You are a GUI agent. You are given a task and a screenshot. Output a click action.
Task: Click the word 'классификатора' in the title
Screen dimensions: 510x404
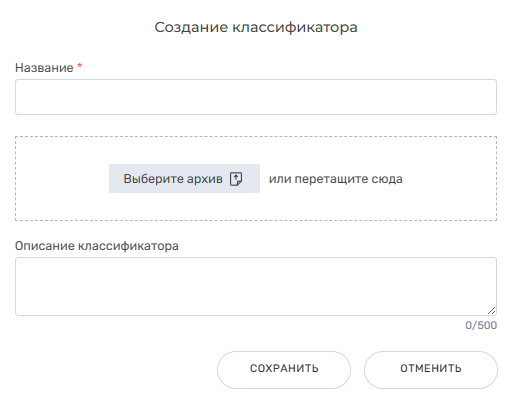pos(295,27)
